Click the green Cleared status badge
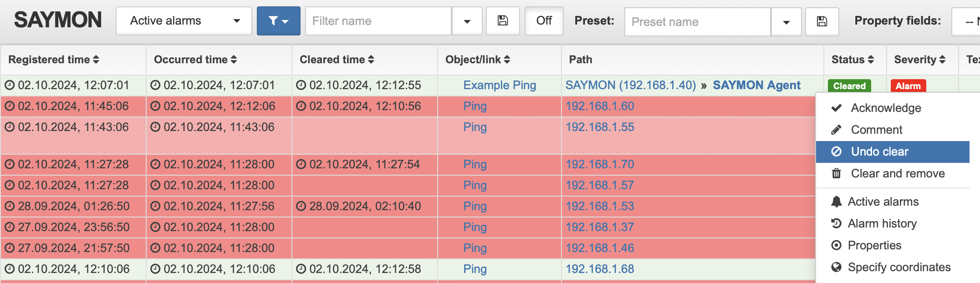This screenshot has width=980, height=283. pyautogui.click(x=849, y=86)
